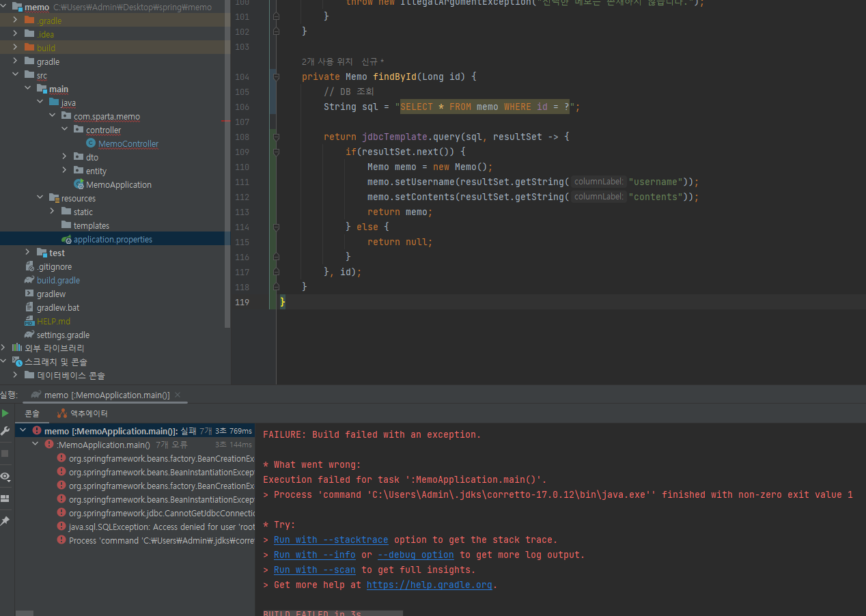Screen dimensions: 866x616
Task: Click error icon beside CannotGetJdbcConnection row
Action: coord(61,513)
